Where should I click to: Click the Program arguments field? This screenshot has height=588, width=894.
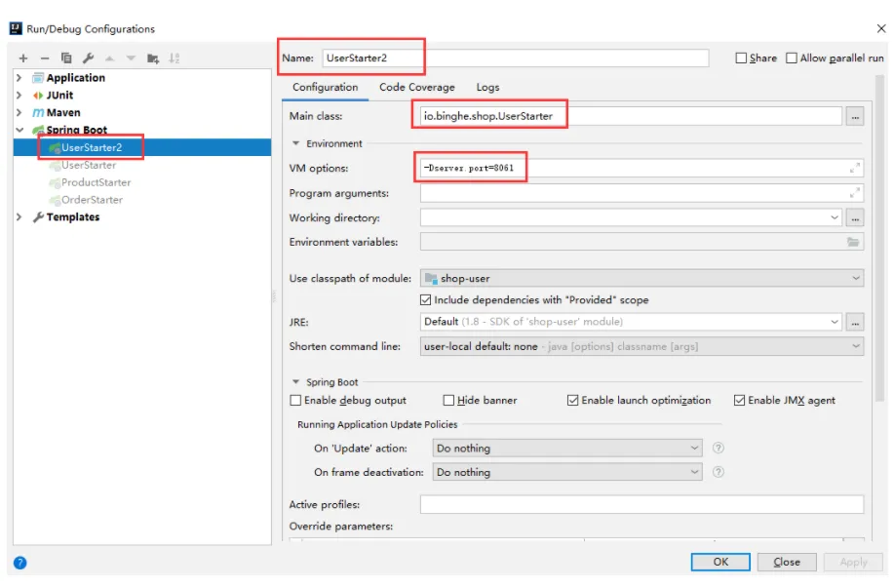641,193
